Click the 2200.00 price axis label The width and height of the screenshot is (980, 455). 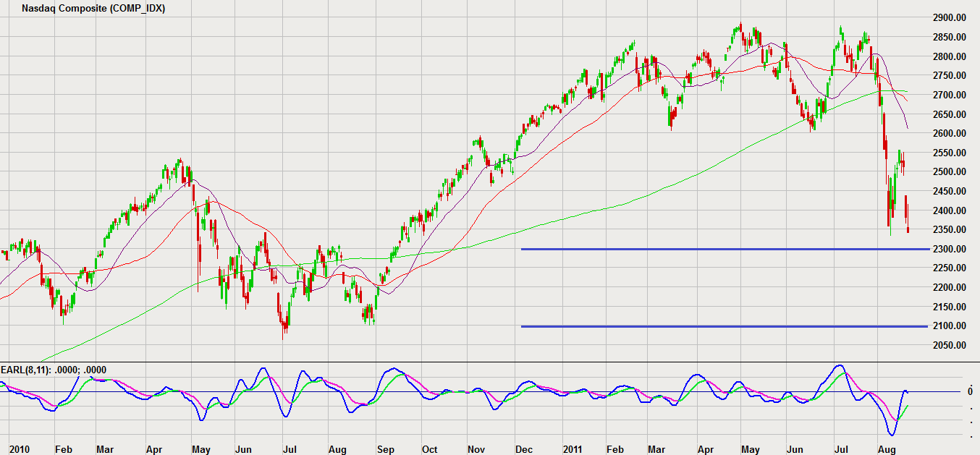[948, 287]
